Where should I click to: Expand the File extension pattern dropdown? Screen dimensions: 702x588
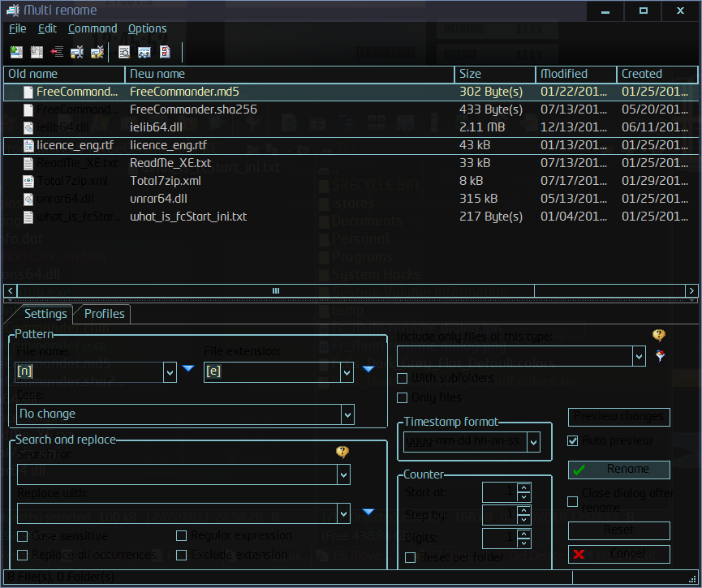pyautogui.click(x=347, y=371)
